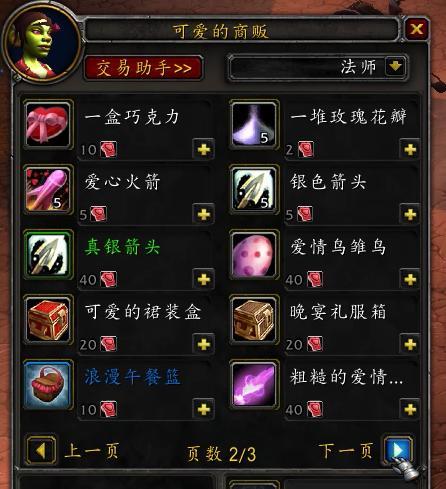446x489 pixels.
Task: Close the 可爱的商贩 vendor window
Action: [x=417, y=29]
